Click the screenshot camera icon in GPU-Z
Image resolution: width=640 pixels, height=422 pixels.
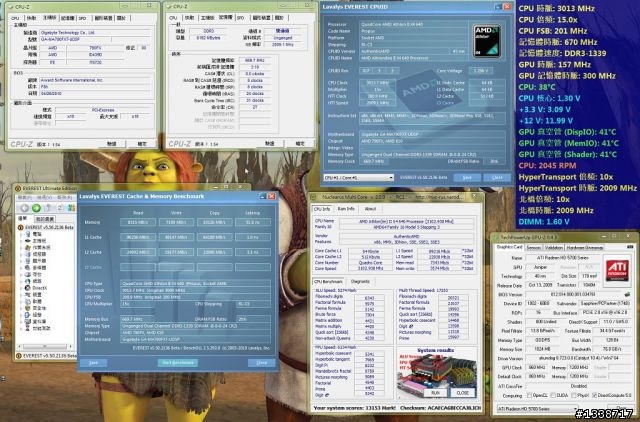tap(630, 247)
